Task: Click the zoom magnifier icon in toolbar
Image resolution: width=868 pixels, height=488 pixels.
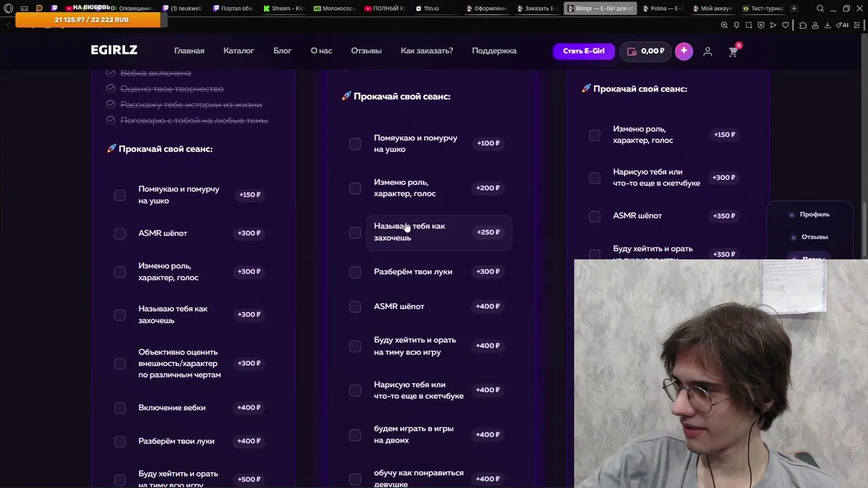Action: pos(724,25)
